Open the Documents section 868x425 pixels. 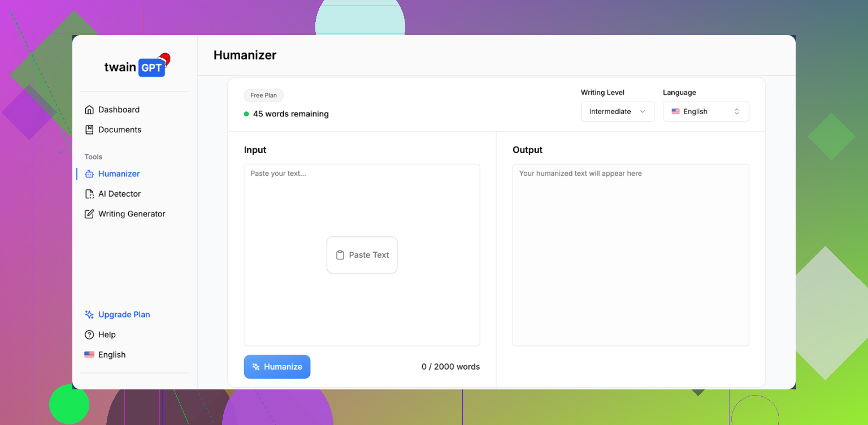tap(120, 129)
